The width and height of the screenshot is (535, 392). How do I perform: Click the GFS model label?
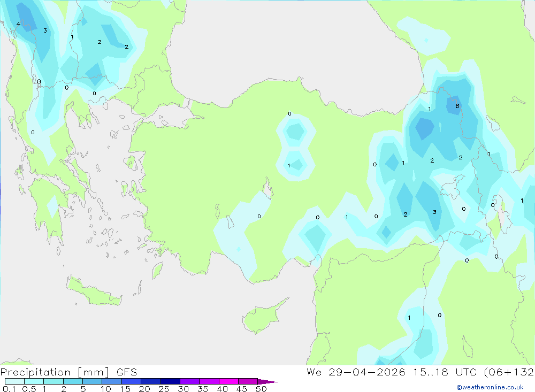coord(127,372)
